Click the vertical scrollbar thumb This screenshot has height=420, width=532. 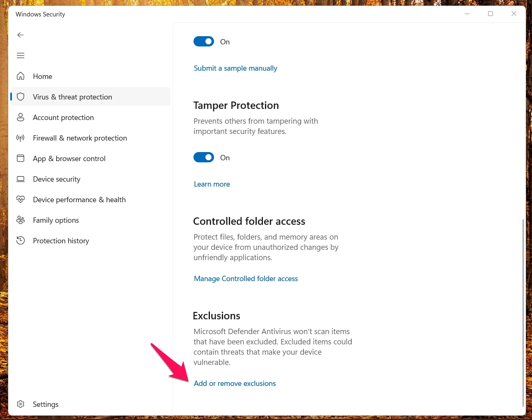point(523,312)
